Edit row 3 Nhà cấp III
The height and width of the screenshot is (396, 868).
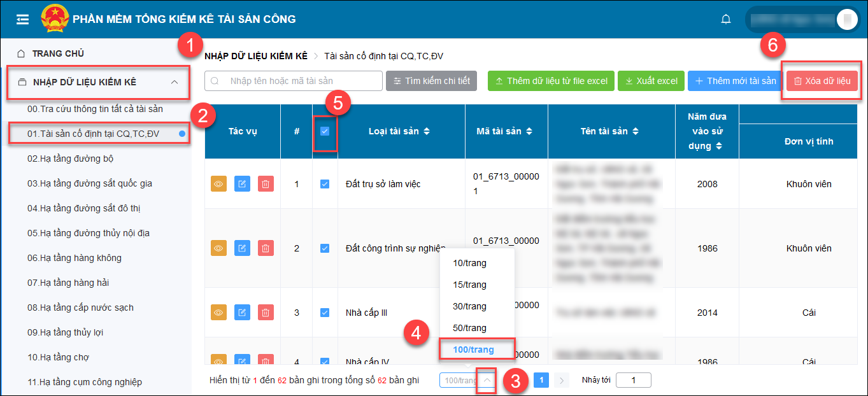242,313
